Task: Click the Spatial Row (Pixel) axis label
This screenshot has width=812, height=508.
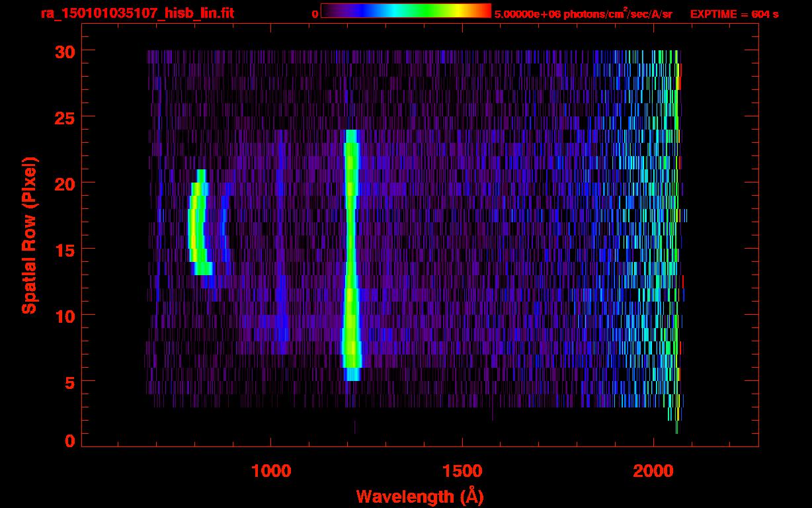Action: [29, 235]
